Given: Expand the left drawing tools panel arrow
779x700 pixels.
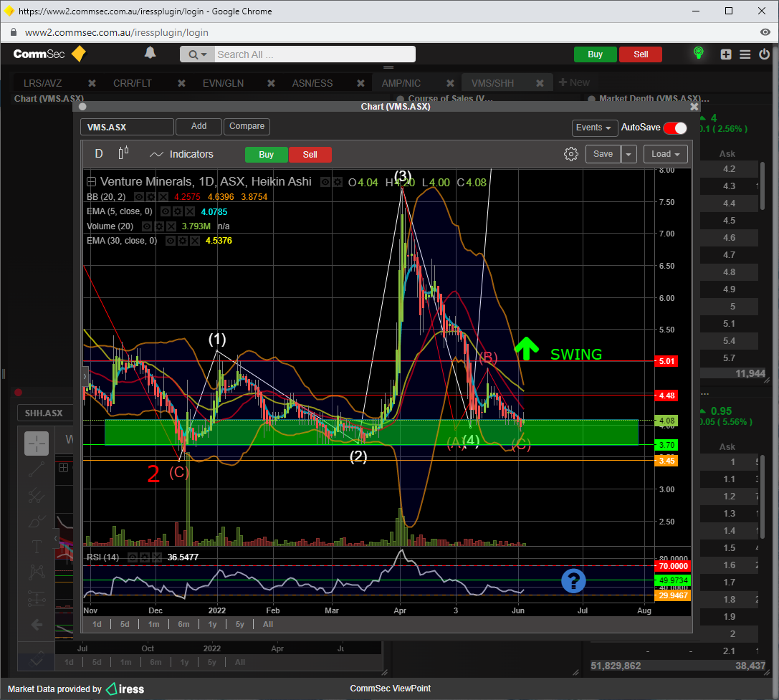Looking at the screenshot, I should point(85,377).
